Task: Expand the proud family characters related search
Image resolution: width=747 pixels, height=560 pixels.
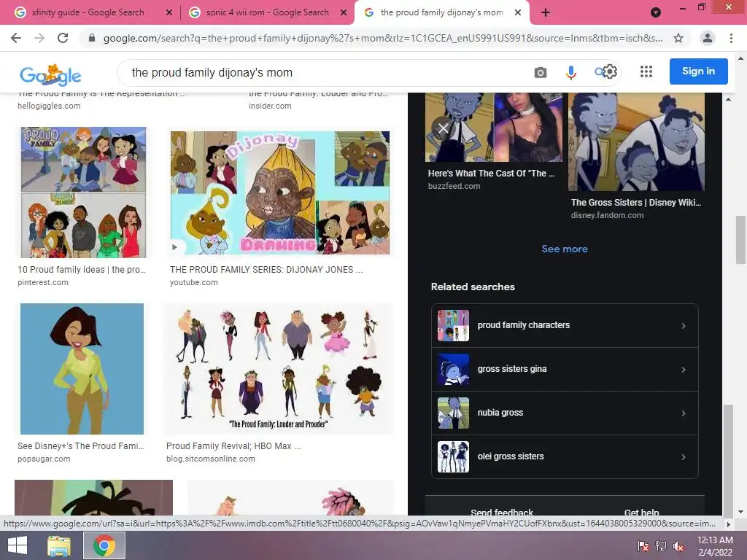Action: (565, 326)
